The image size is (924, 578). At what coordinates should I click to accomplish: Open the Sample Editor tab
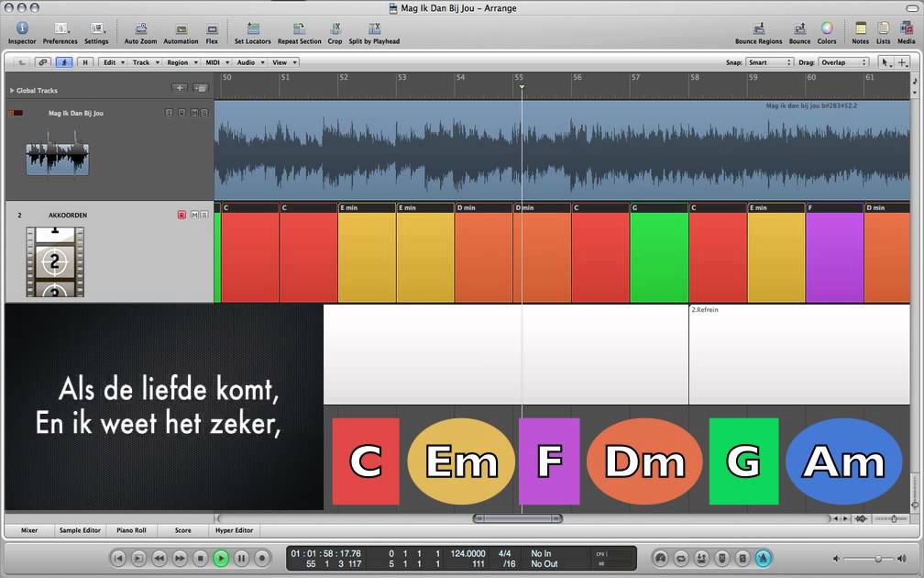(x=80, y=530)
